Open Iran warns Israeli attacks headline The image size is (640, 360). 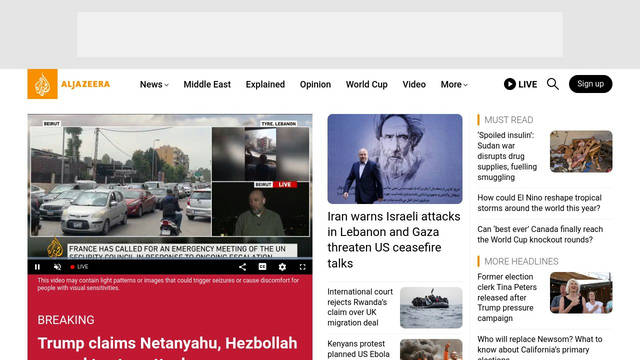pyautogui.click(x=394, y=240)
